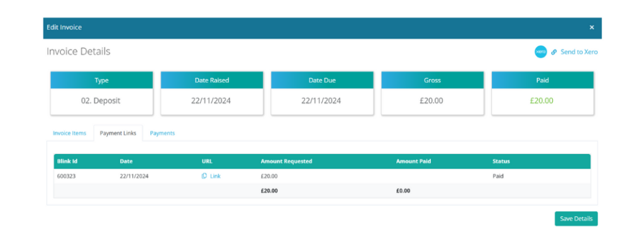
Task: Select the row with Blink Id 600323
Action: click(x=322, y=176)
